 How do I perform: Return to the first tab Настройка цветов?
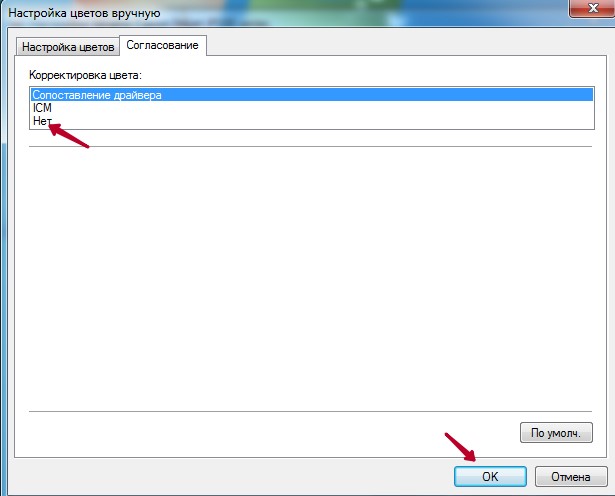point(68,47)
